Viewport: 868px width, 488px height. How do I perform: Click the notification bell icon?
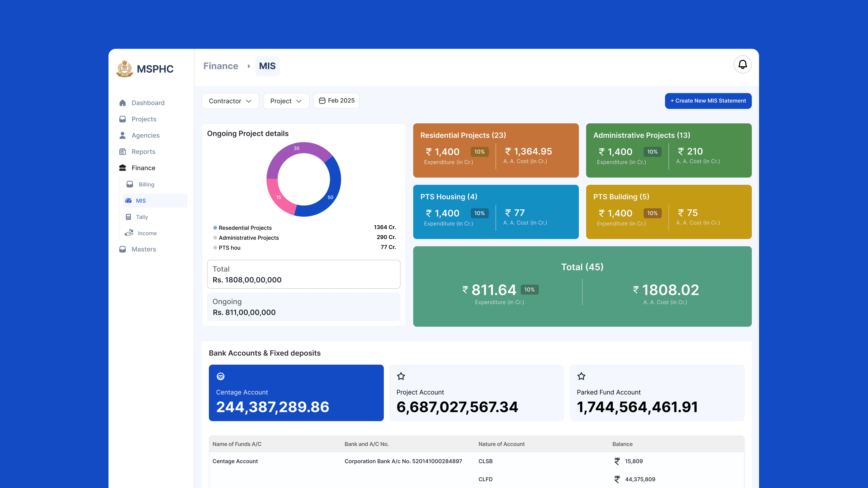coord(742,64)
